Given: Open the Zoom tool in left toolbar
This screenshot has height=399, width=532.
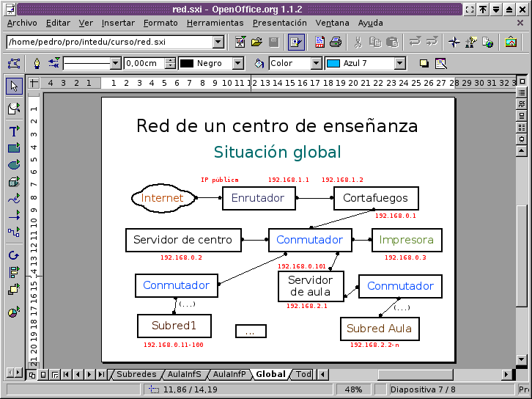Looking at the screenshot, I should click(x=14, y=109).
